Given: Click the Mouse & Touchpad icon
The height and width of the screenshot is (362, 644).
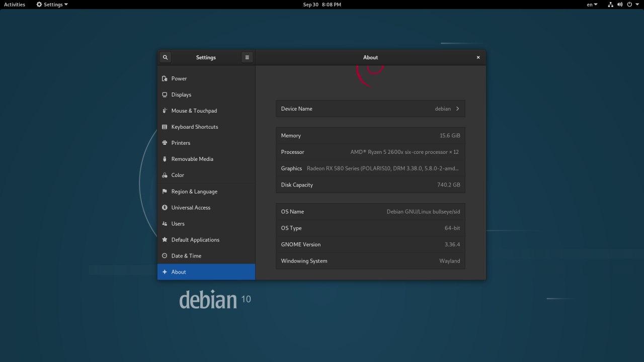Looking at the screenshot, I should pyautogui.click(x=165, y=111).
